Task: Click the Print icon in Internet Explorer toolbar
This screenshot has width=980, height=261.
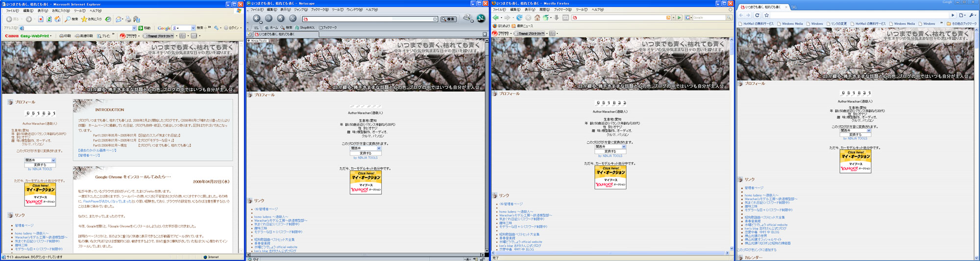Action: coord(128,19)
